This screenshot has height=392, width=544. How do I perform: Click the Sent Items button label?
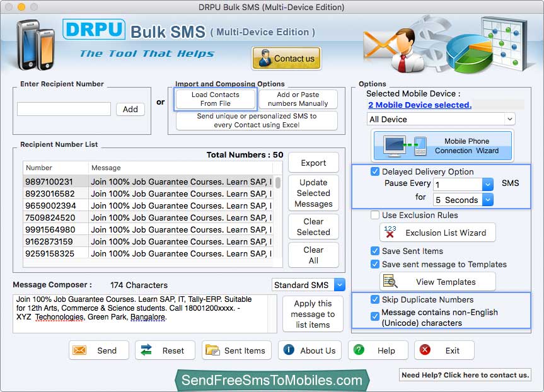[245, 350]
